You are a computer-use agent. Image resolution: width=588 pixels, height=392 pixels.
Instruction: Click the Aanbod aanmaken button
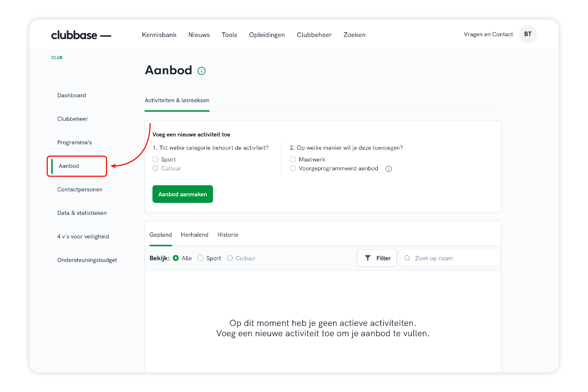tap(183, 194)
